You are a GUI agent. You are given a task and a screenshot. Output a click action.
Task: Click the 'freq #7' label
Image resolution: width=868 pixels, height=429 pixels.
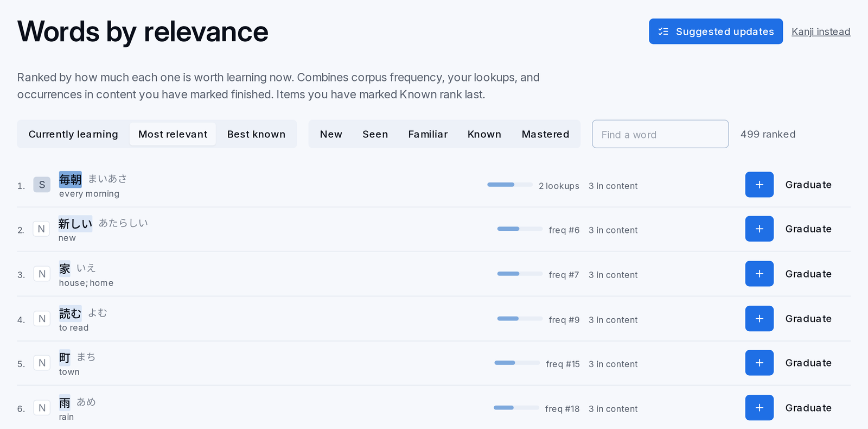[x=564, y=275]
